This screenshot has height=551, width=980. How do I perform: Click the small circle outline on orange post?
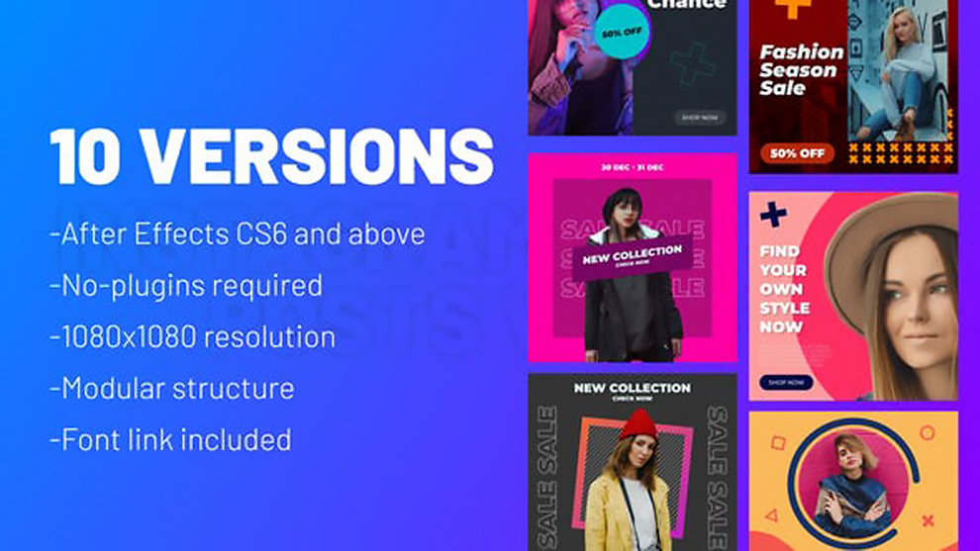928,432
